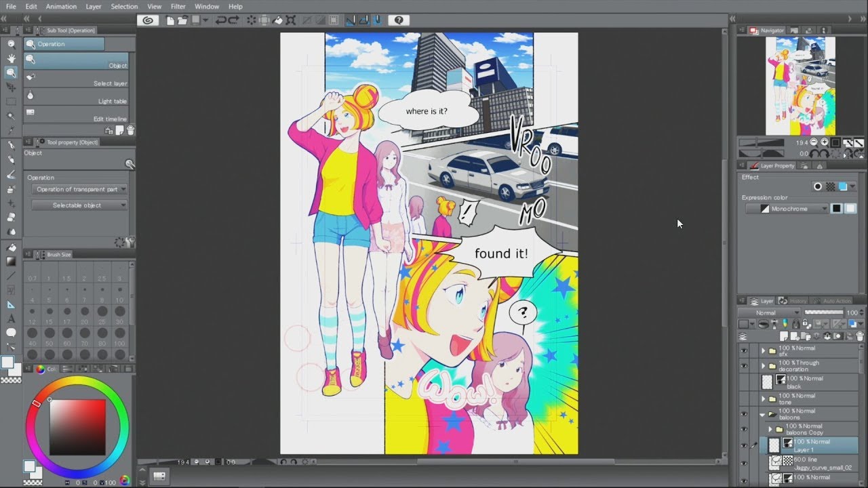Open the Filter menu
This screenshot has height=488, width=868.
coord(178,6)
